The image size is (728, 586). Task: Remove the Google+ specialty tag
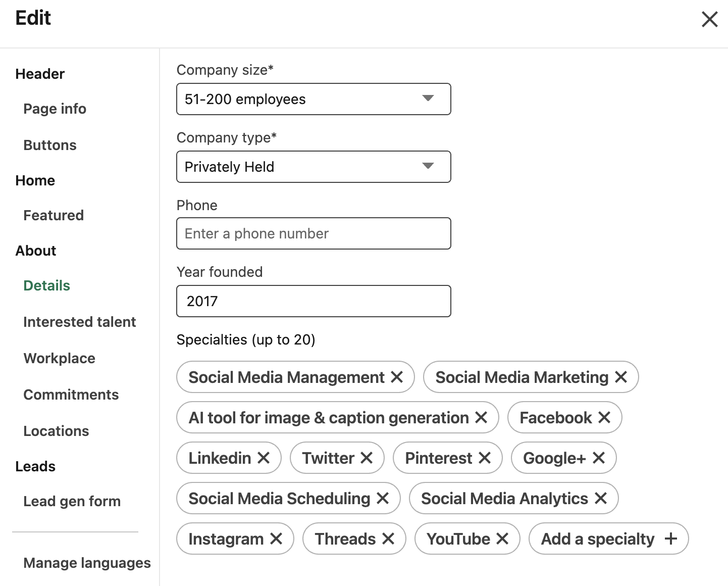click(x=599, y=458)
